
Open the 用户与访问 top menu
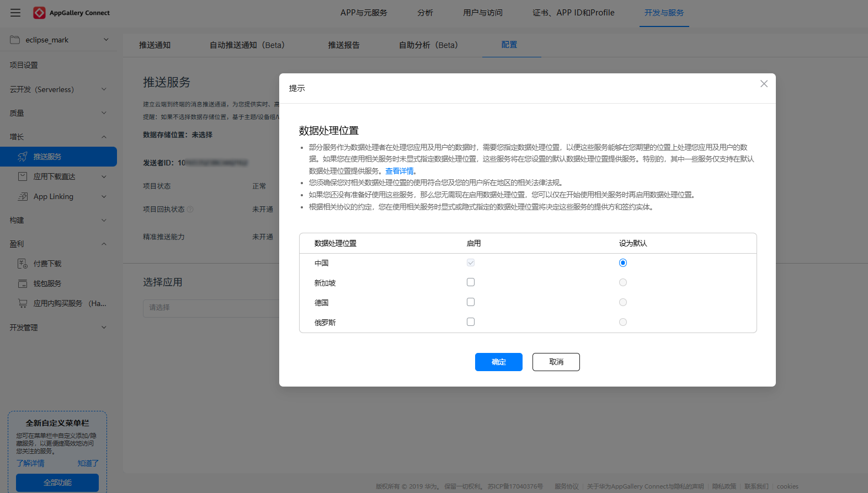point(483,13)
